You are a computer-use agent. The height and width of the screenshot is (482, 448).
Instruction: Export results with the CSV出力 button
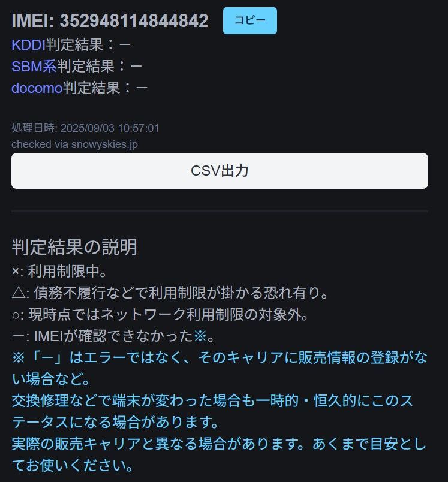coord(220,171)
